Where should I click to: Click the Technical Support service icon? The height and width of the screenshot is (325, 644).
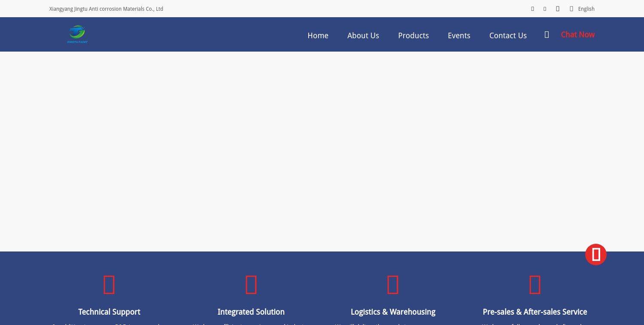(109, 285)
